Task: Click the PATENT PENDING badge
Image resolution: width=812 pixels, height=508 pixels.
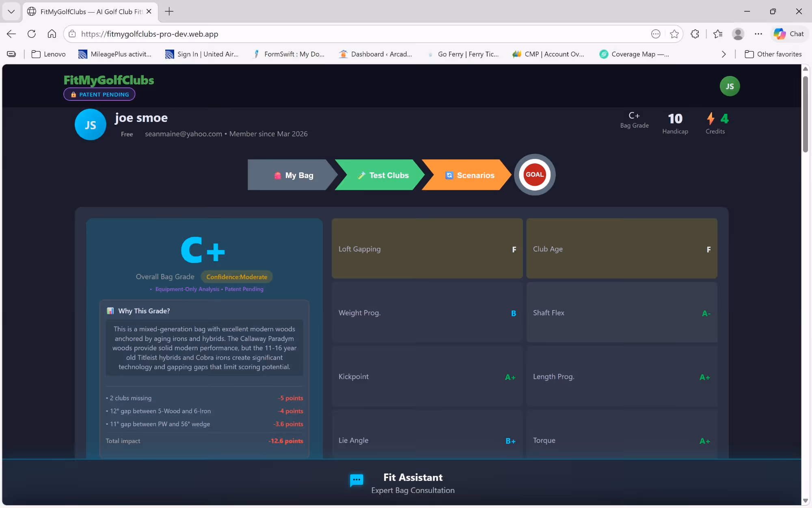Action: (x=99, y=94)
